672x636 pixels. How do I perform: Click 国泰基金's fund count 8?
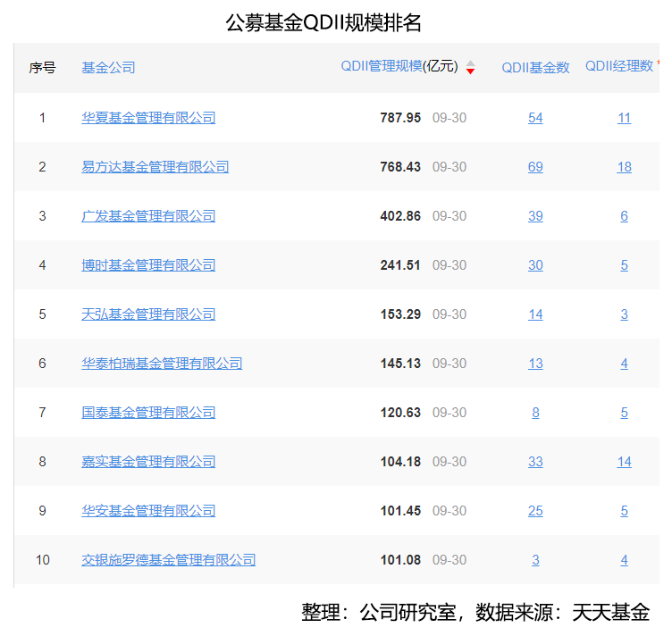(535, 413)
